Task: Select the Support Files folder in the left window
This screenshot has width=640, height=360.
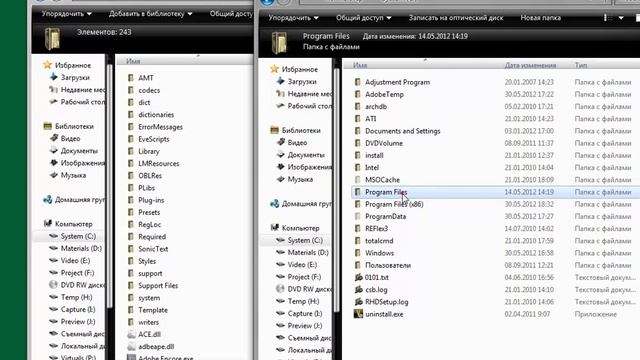Action: tap(158, 286)
